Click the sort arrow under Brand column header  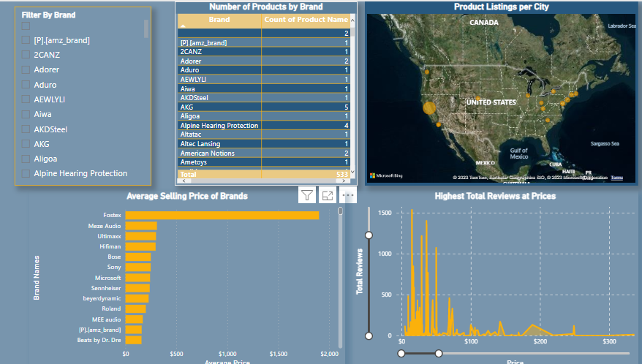pos(183,25)
